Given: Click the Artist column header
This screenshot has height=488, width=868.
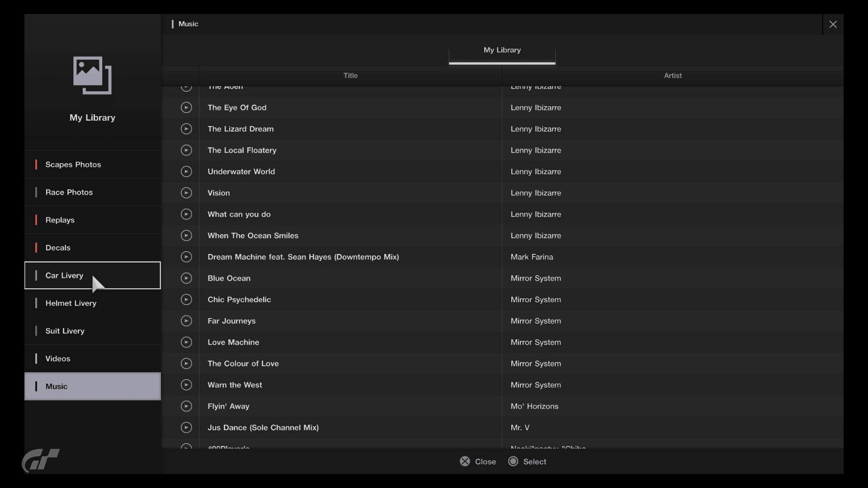Looking at the screenshot, I should click(x=673, y=75).
